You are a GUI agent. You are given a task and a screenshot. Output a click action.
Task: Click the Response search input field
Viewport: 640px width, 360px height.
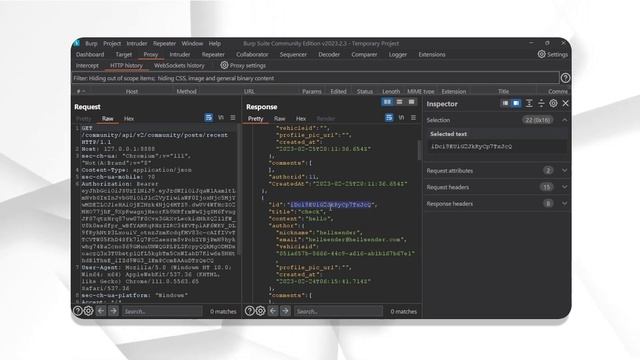pos(338,311)
